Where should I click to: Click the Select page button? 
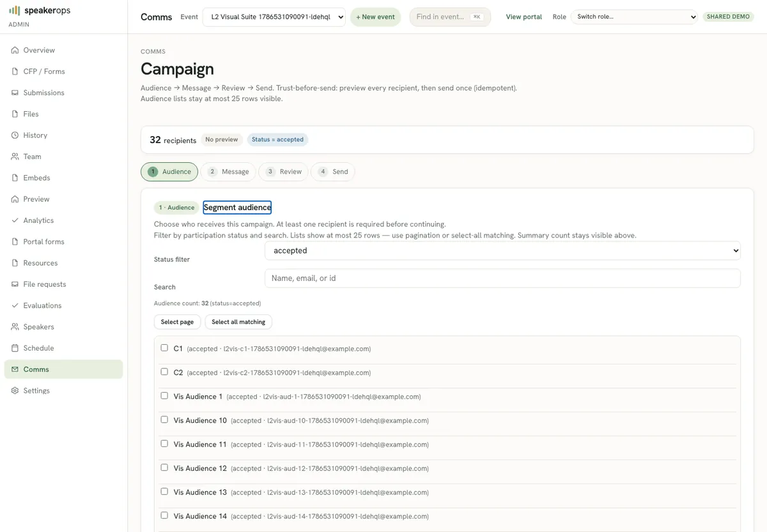tap(177, 322)
